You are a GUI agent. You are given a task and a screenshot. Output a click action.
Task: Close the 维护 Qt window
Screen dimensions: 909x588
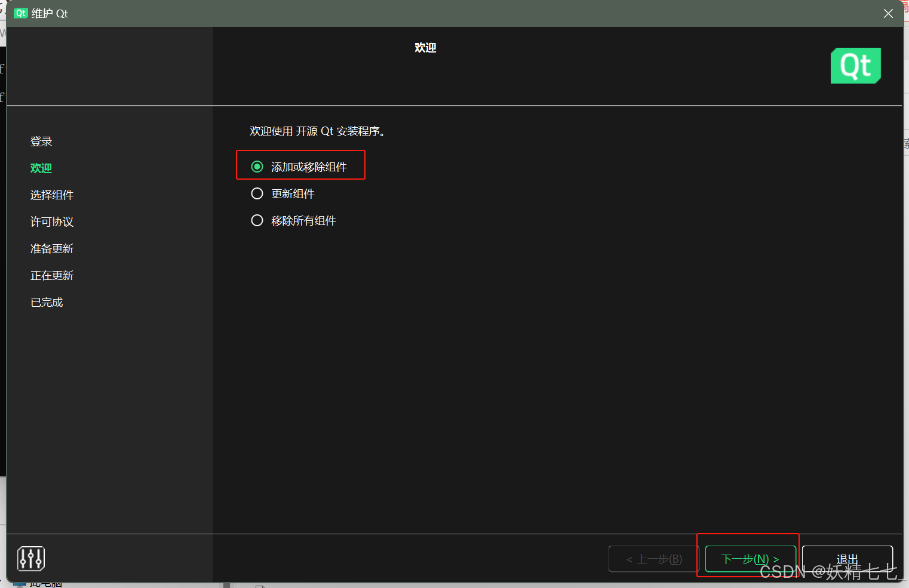point(888,13)
